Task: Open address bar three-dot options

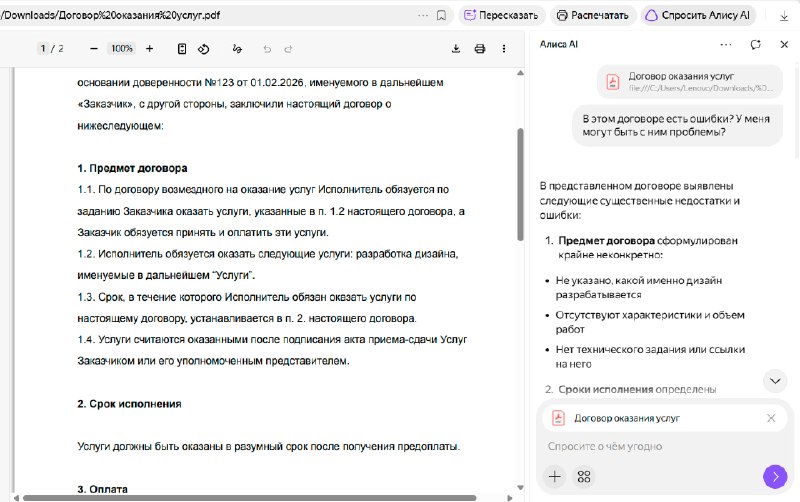Action: [x=423, y=15]
